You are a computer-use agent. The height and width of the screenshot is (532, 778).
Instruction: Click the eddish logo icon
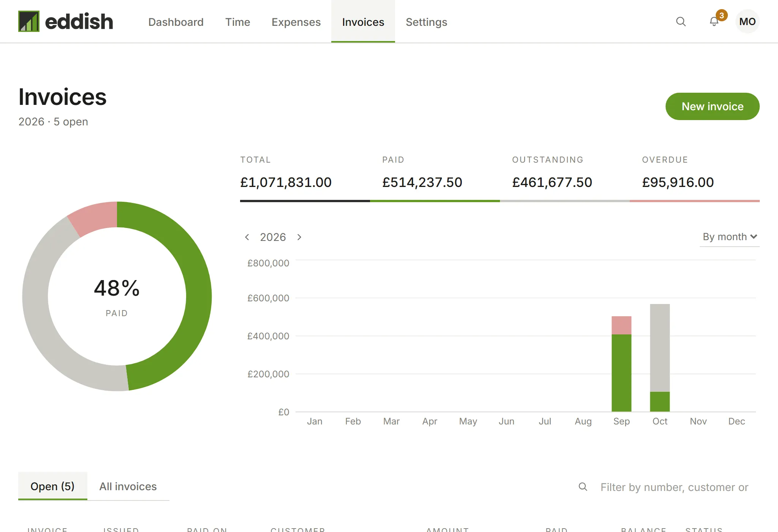coord(29,21)
